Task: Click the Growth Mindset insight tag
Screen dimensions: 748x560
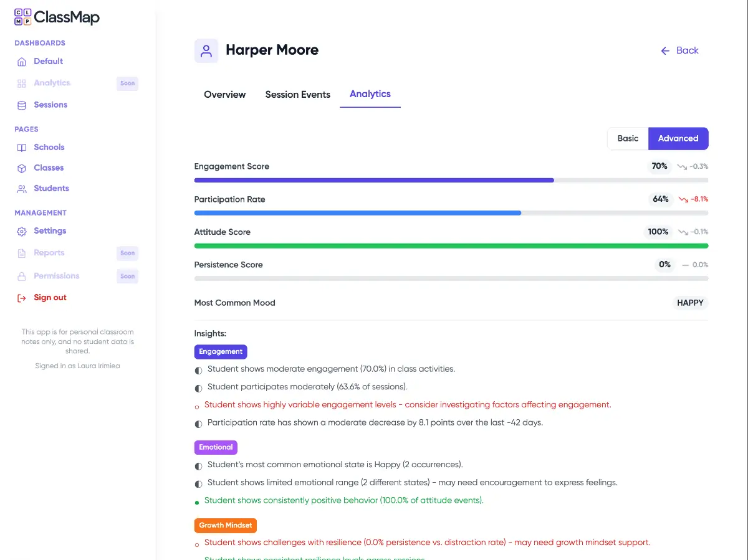Action: point(225,525)
